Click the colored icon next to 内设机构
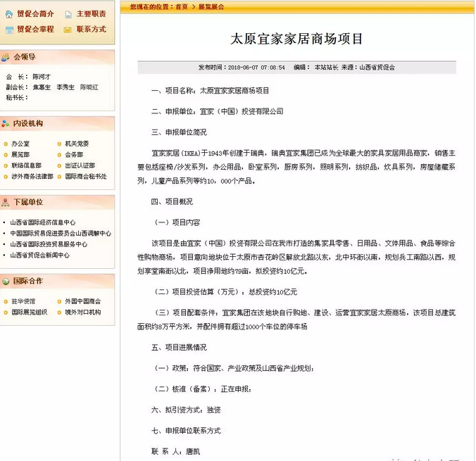The width and height of the screenshot is (476, 461). click(x=6, y=124)
